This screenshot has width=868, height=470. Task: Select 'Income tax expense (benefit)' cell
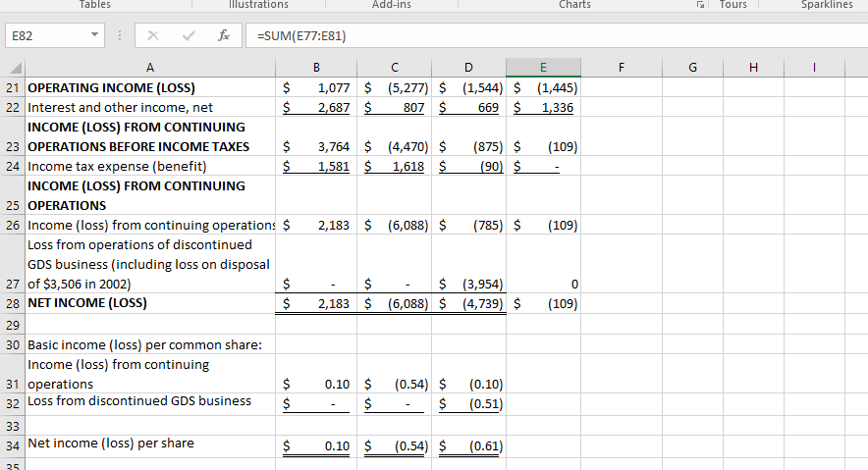click(150, 166)
